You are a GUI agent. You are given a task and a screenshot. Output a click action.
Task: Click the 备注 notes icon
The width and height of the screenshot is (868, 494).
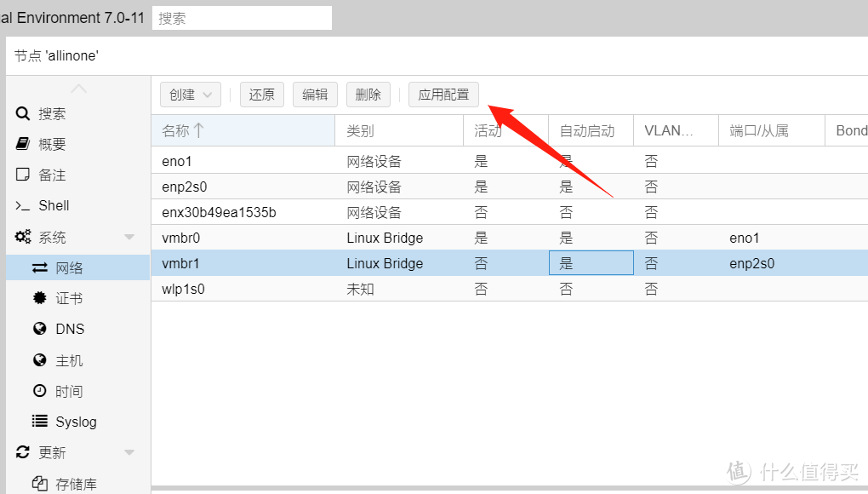click(24, 174)
